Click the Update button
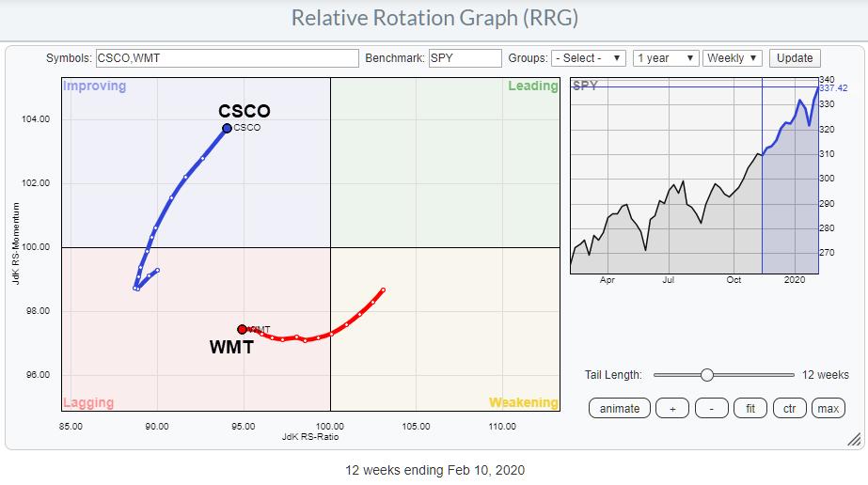Screen dimensions: 868x485 click(795, 58)
